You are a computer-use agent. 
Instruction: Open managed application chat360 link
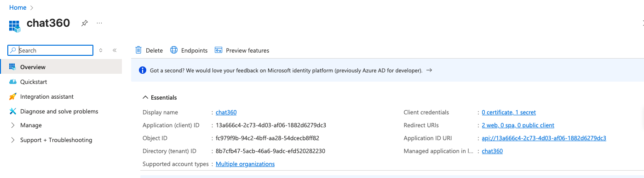click(492, 151)
